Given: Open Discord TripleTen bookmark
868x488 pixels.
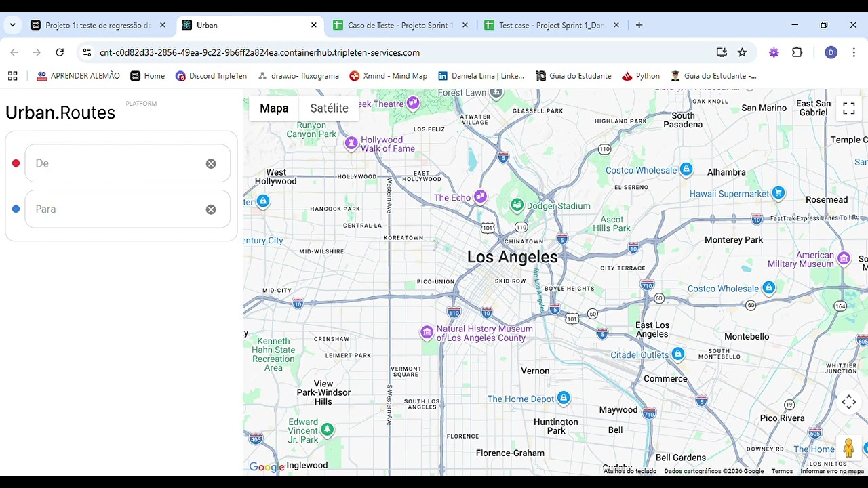Looking at the screenshot, I should [211, 76].
